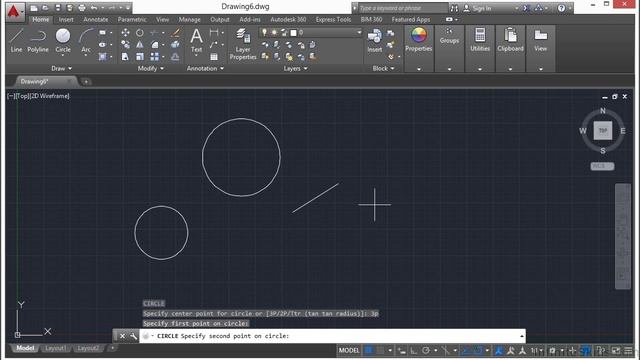The height and width of the screenshot is (360, 640).
Task: Open the annotation scale 1:1 dropdown
Action: tap(536, 350)
